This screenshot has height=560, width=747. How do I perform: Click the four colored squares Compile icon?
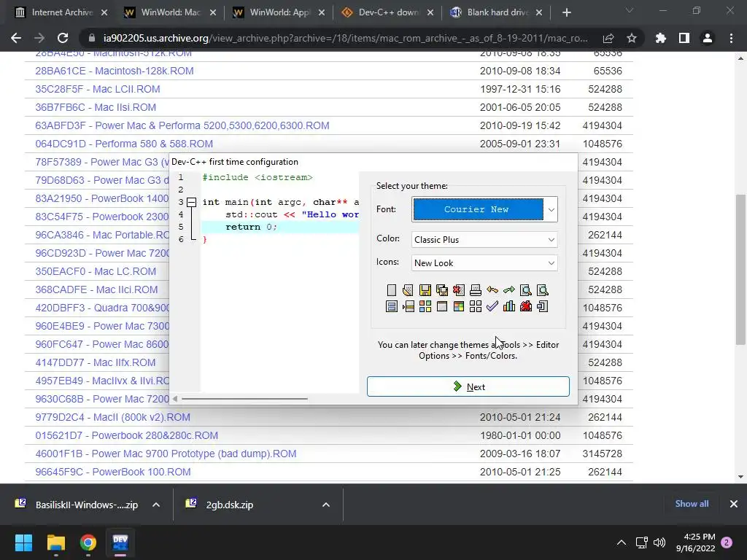coord(425,307)
